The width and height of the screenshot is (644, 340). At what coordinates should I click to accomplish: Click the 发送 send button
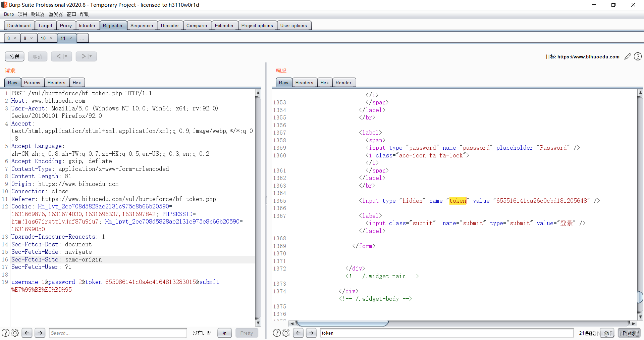15,56
